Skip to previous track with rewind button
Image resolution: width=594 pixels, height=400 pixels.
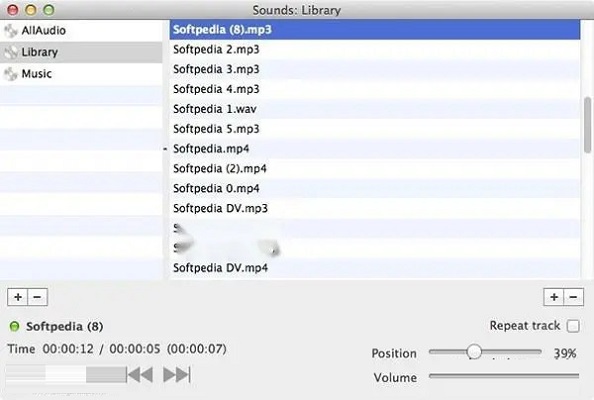point(140,375)
